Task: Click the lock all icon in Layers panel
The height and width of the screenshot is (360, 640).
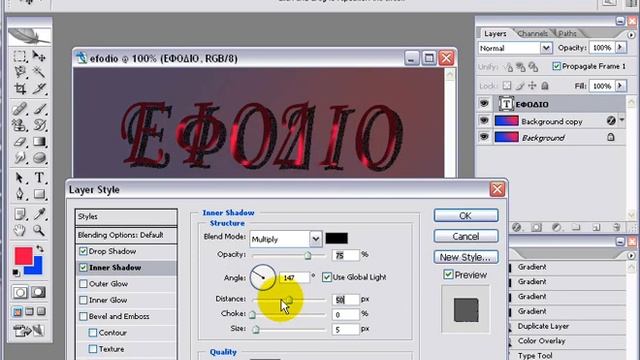Action: click(545, 86)
